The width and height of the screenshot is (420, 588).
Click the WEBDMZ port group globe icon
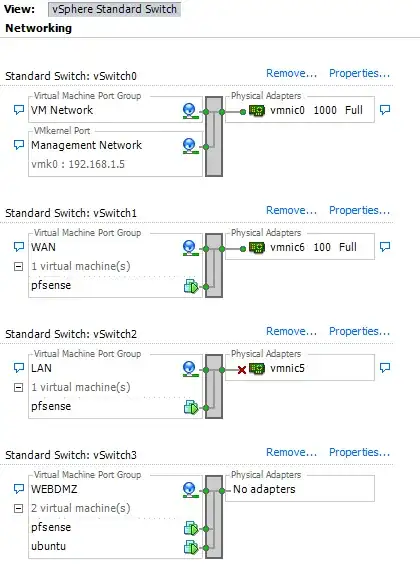click(190, 490)
